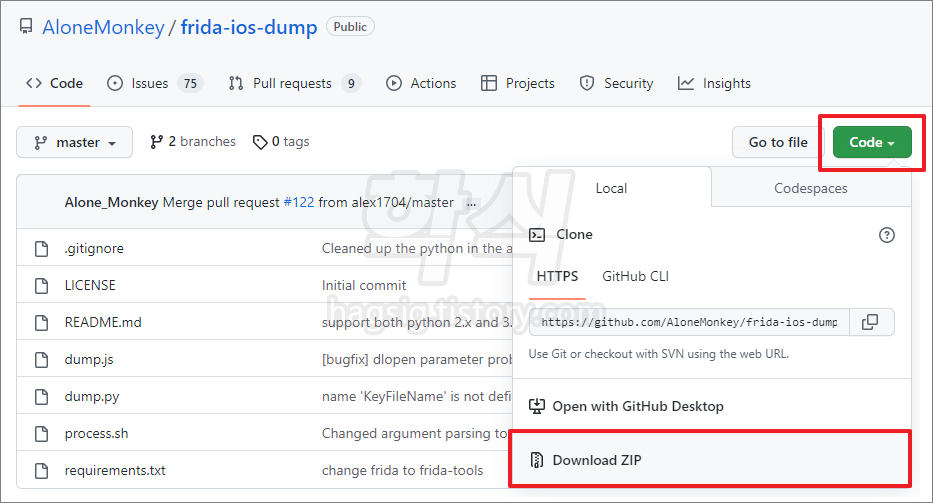Click the GitHub Desktop download icon
Screen dimensions: 933x503
tap(537, 407)
